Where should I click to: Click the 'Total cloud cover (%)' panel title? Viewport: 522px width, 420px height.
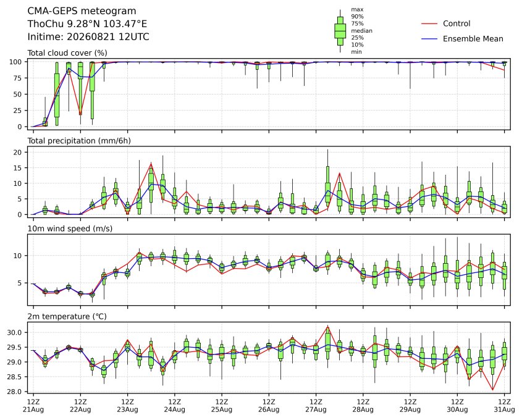pos(67,53)
